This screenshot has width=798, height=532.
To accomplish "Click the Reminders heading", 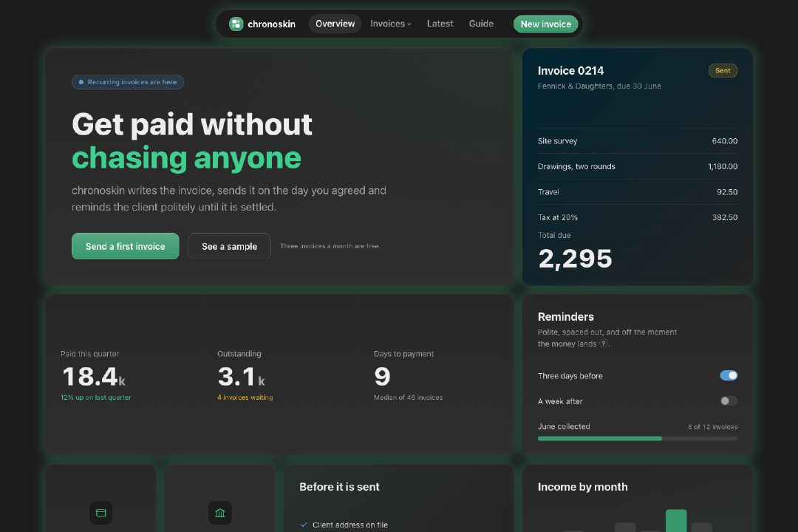I will coord(566,317).
